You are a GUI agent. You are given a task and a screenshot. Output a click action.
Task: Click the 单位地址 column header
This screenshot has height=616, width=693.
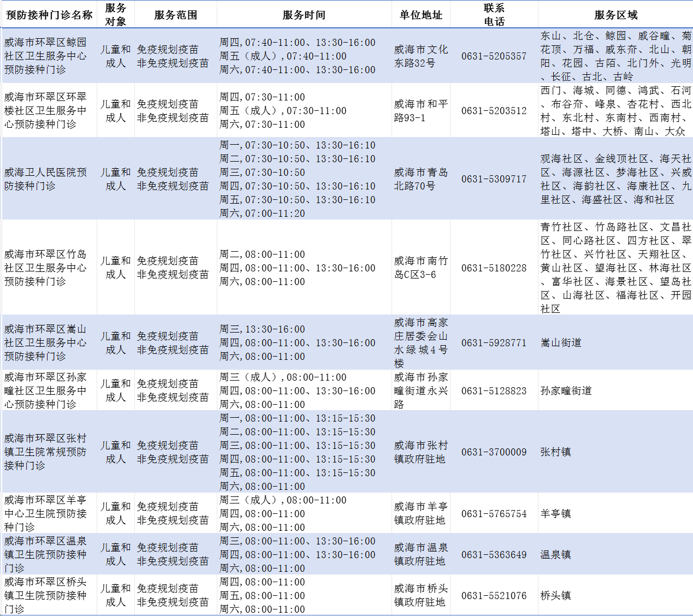tap(421, 15)
